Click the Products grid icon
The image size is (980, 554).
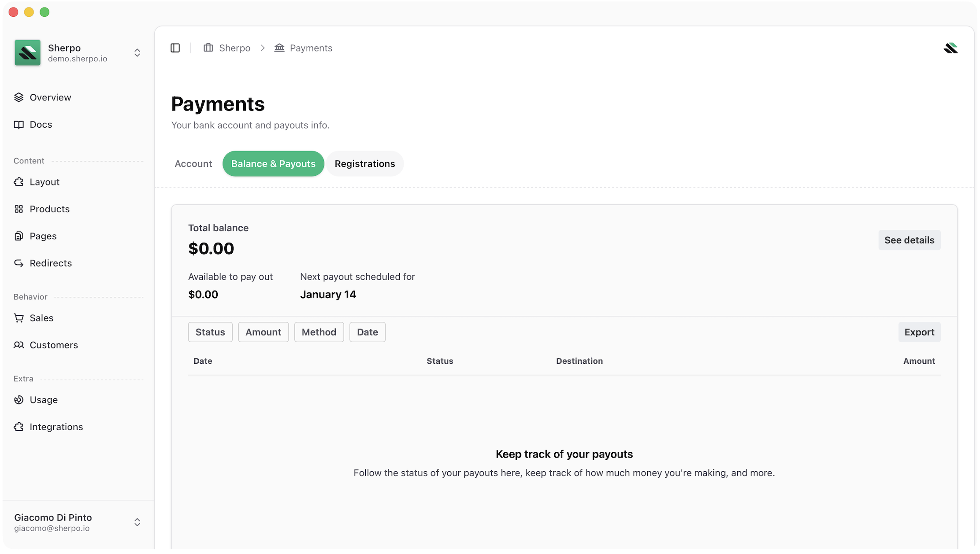pos(19,209)
